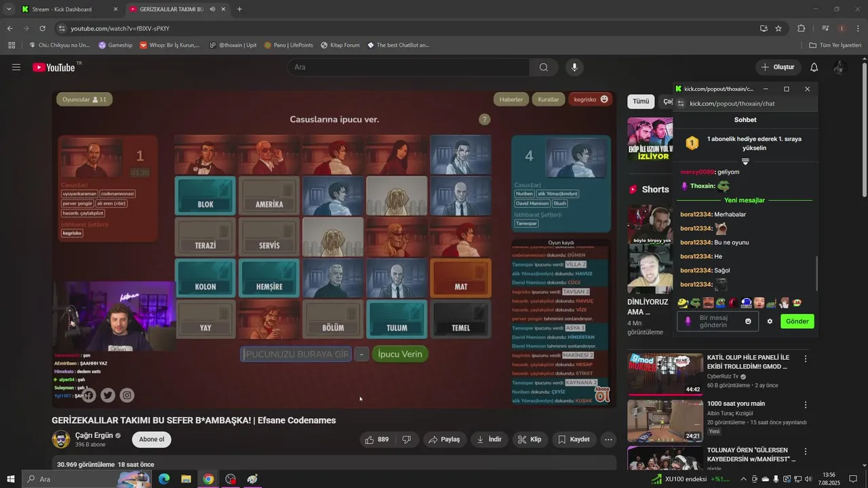Open the Kitap Forum bookmark
This screenshot has width=868, height=488.
pos(339,45)
